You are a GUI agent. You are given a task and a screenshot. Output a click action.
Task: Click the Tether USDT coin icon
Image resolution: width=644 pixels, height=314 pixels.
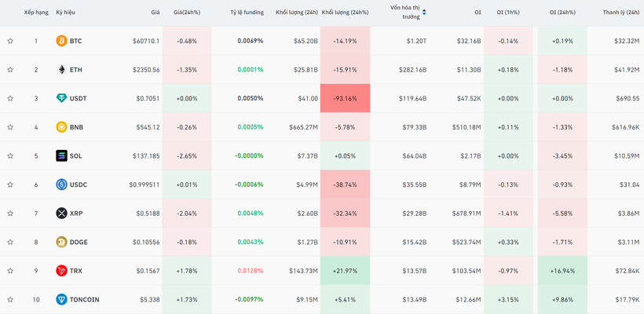61,98
